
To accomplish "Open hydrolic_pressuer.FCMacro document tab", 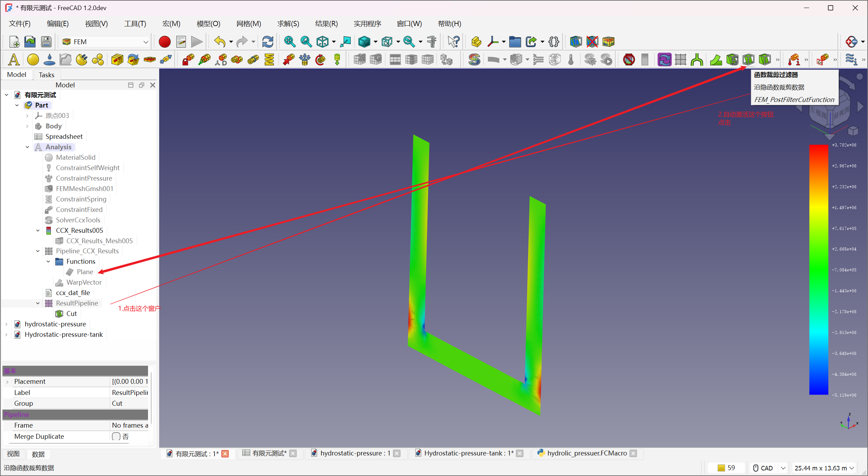I will [x=587, y=453].
